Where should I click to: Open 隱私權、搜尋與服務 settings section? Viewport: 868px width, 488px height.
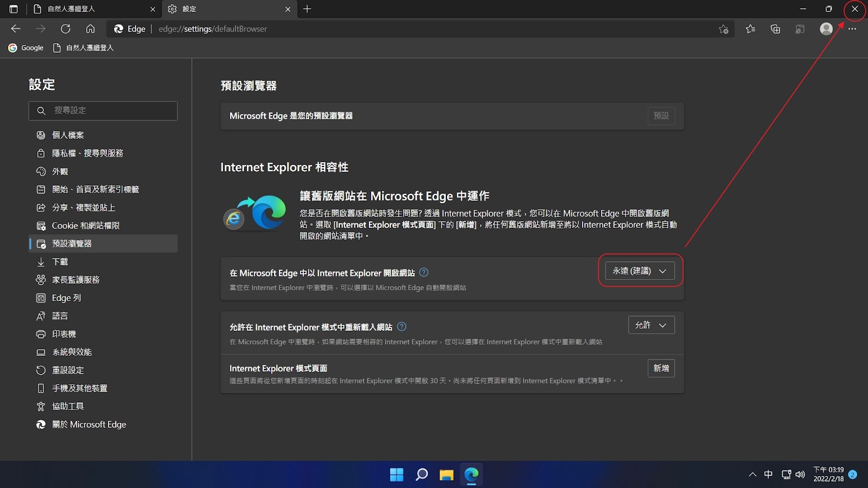pyautogui.click(x=103, y=153)
